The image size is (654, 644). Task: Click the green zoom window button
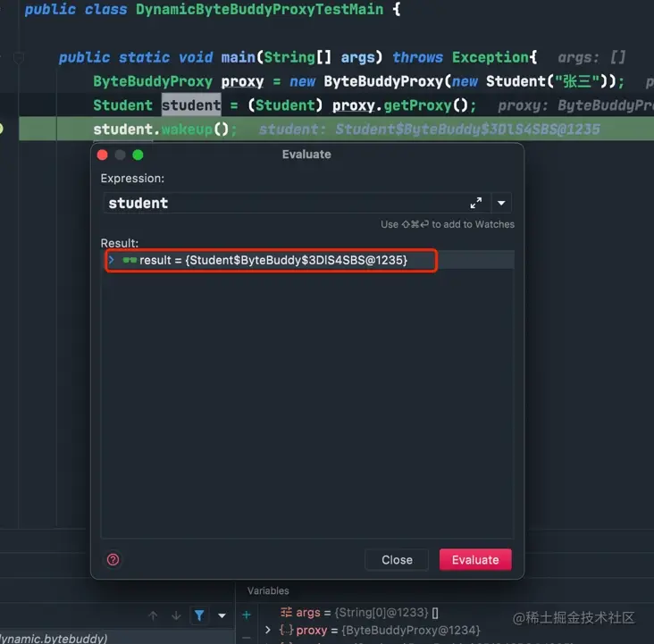(138, 155)
